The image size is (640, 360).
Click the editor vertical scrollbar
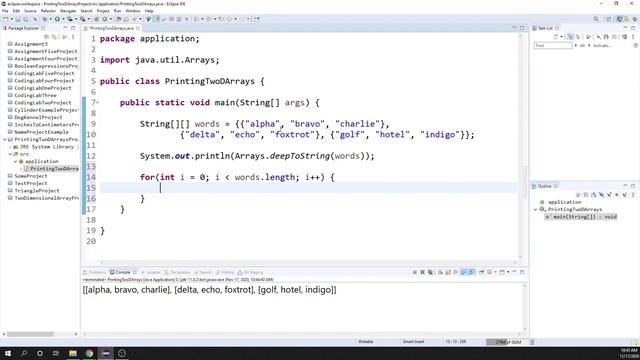(526, 182)
